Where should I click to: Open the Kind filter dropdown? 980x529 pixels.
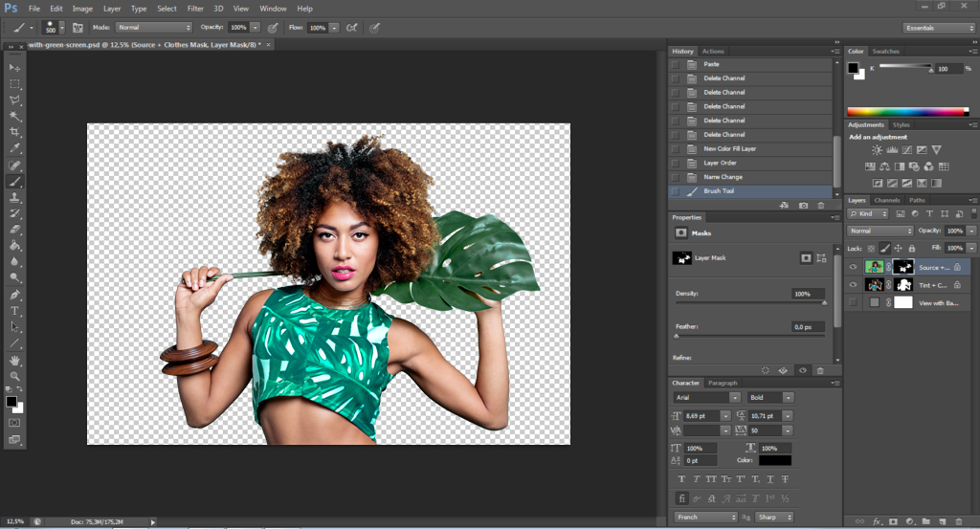point(867,213)
